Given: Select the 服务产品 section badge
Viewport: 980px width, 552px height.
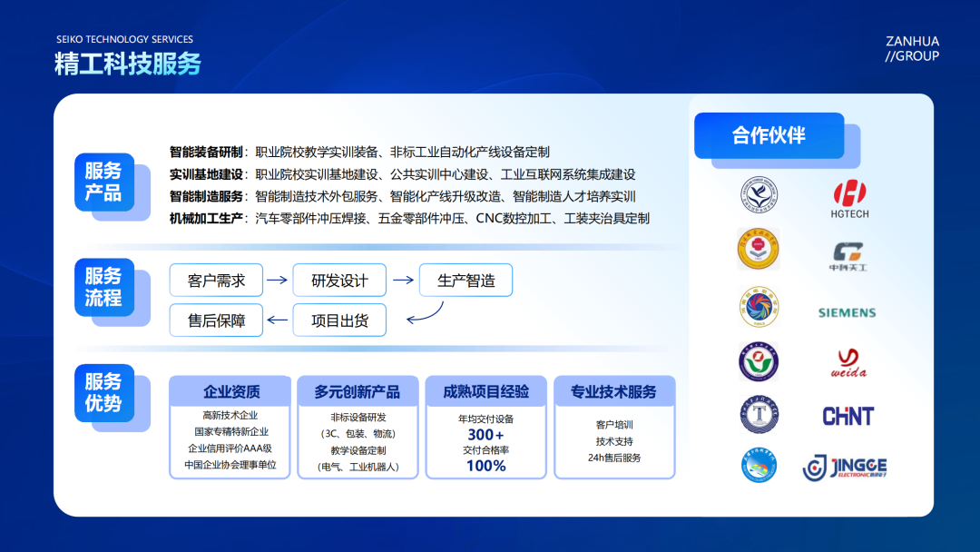Looking at the screenshot, I should [104, 182].
